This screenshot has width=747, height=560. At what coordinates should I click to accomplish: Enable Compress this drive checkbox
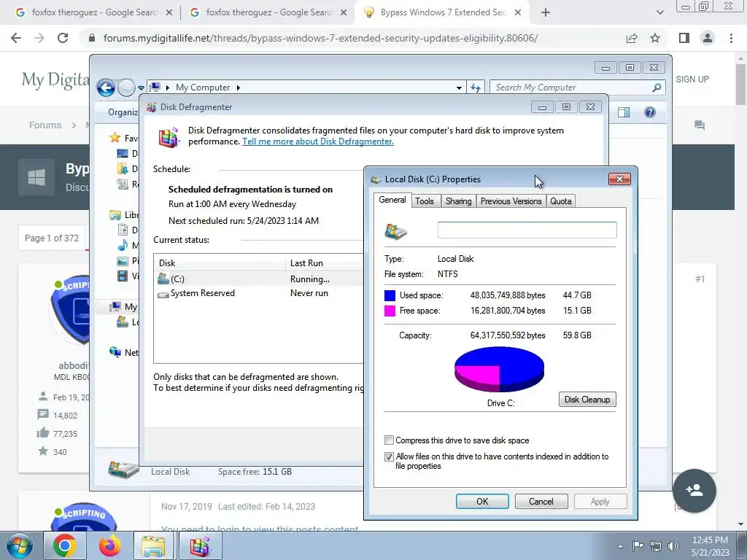tap(390, 440)
